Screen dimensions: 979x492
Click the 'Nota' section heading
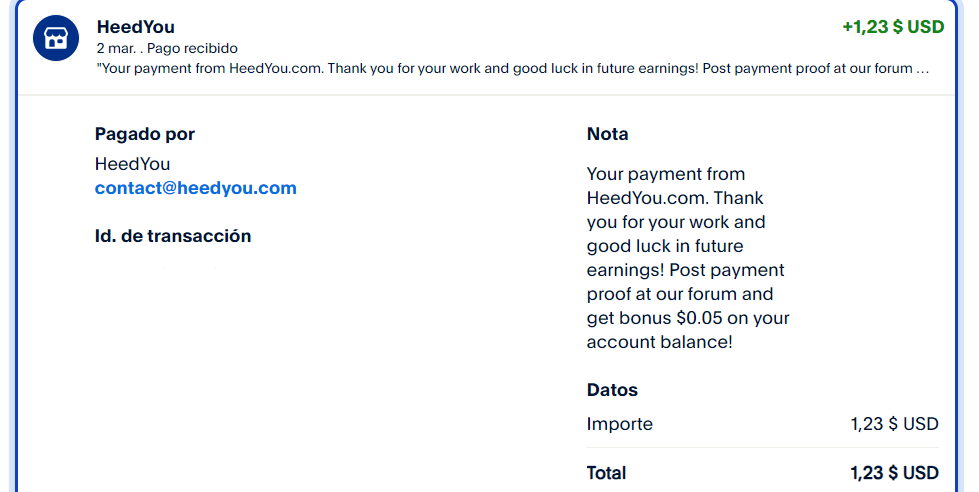point(607,134)
